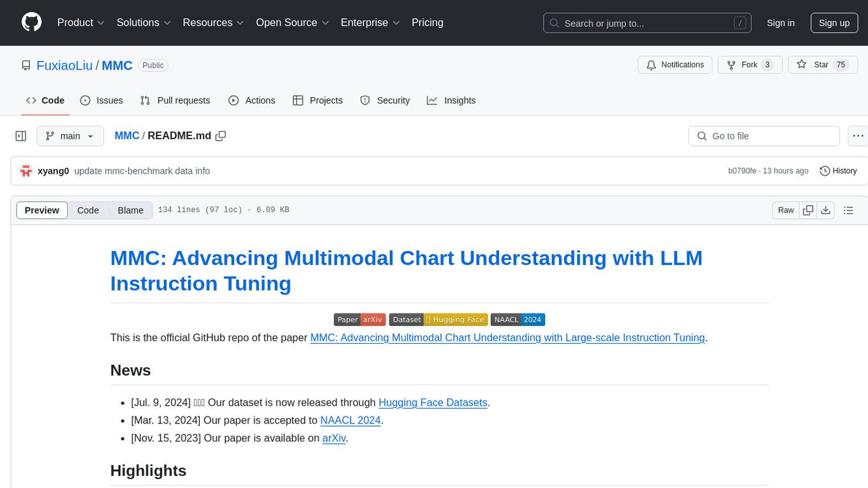Image resolution: width=868 pixels, height=488 pixels.
Task: Open the xyang0 author link
Action: point(53,171)
